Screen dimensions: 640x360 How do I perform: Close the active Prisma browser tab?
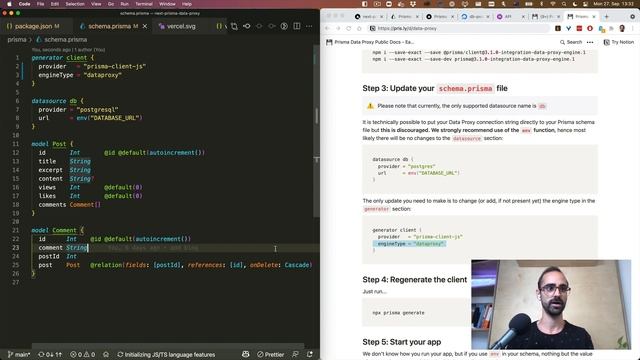[x=594, y=17]
